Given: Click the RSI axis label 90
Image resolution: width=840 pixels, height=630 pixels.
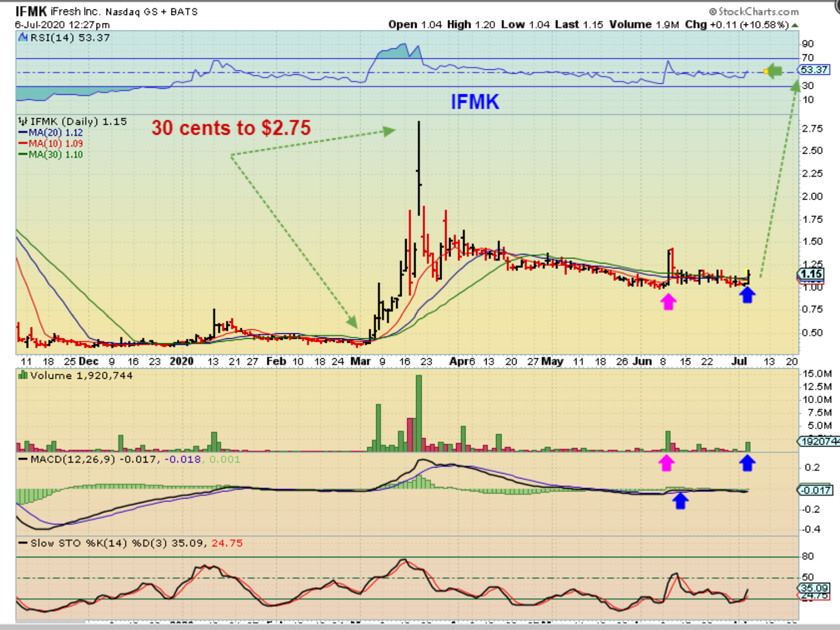Looking at the screenshot, I should pos(808,44).
